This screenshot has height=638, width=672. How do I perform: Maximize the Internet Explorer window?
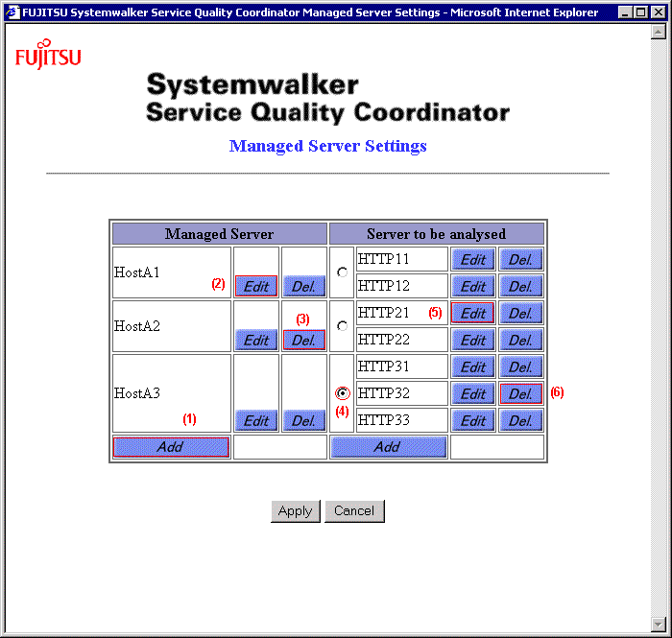tap(640, 12)
